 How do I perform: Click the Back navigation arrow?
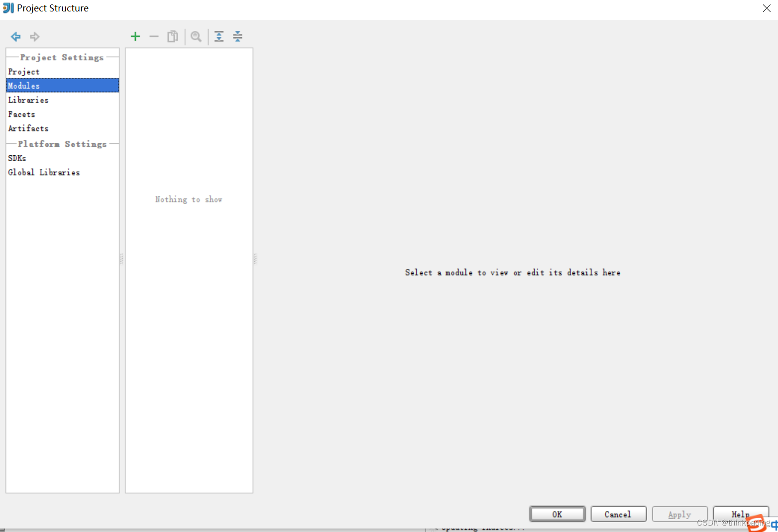coord(16,36)
